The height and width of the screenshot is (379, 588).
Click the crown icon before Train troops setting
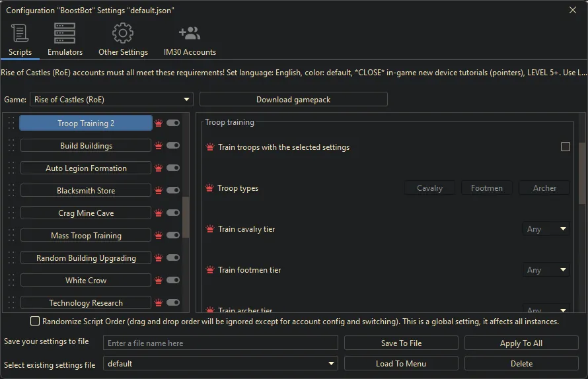[210, 147]
